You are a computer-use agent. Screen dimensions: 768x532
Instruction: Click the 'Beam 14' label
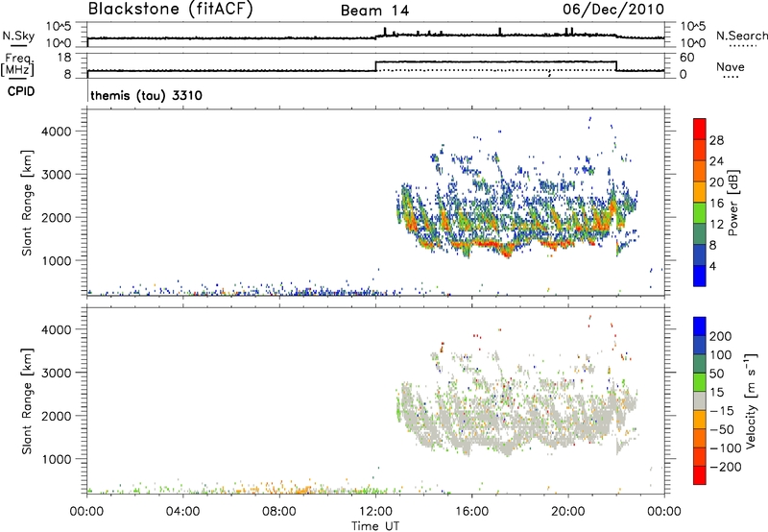(x=374, y=11)
